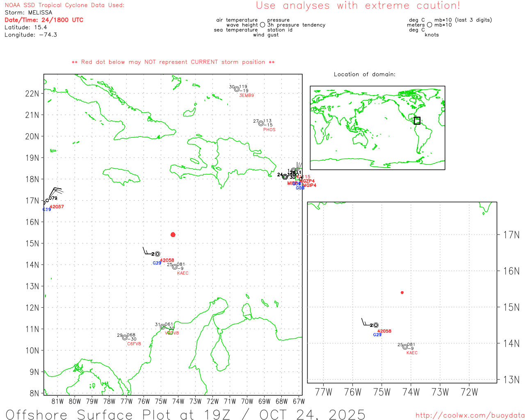525x420 pixels.
Task: Click the blue C19 station label
Action: (x=47, y=210)
